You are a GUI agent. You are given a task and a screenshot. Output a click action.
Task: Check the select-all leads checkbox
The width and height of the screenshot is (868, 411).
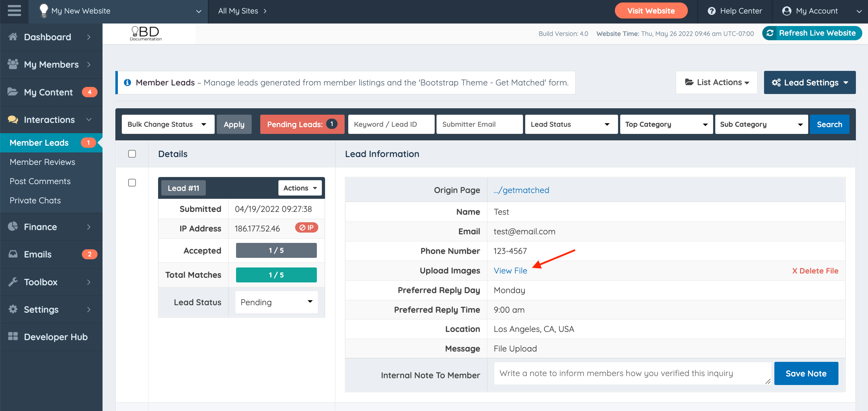[132, 154]
